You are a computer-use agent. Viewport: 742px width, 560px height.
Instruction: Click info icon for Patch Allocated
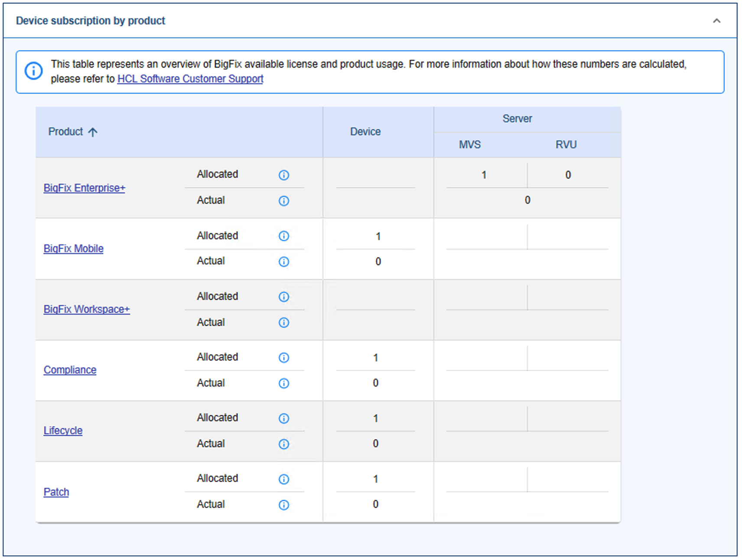pos(284,479)
